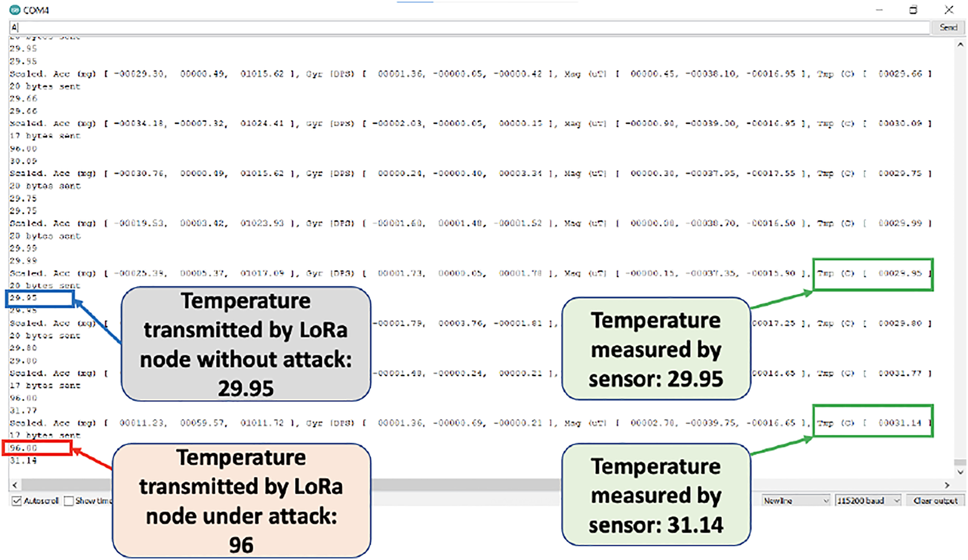Click the blue-boxed 29.95 transmitted value
The width and height of the screenshot is (968, 560).
click(24, 298)
